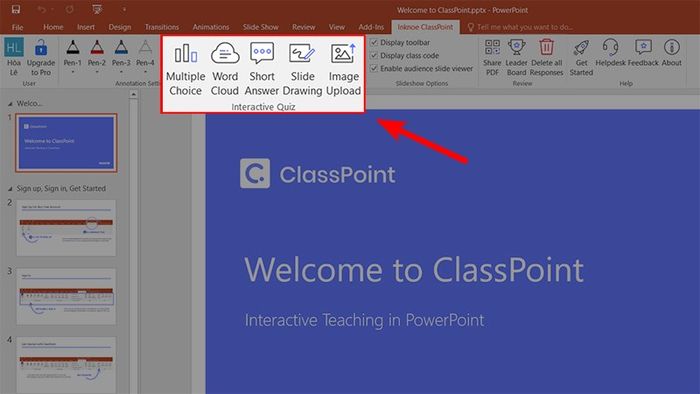The image size is (700, 394).
Task: Redo the last action
Action: pyautogui.click(x=70, y=9)
